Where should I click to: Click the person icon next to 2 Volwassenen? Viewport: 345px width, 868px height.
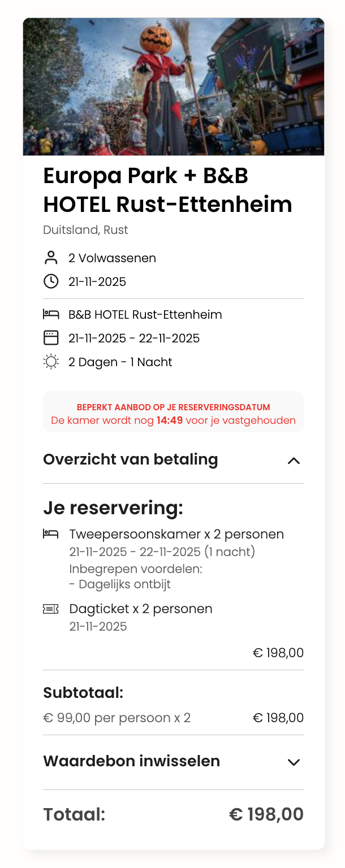52,258
